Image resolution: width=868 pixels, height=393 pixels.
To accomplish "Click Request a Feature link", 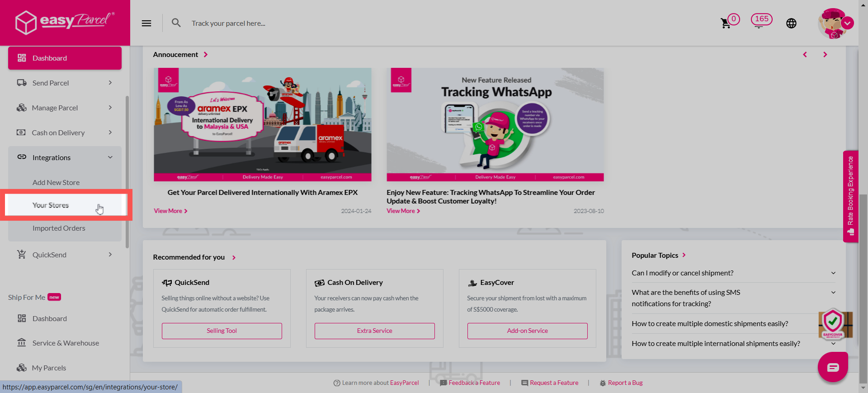I will (x=550, y=383).
